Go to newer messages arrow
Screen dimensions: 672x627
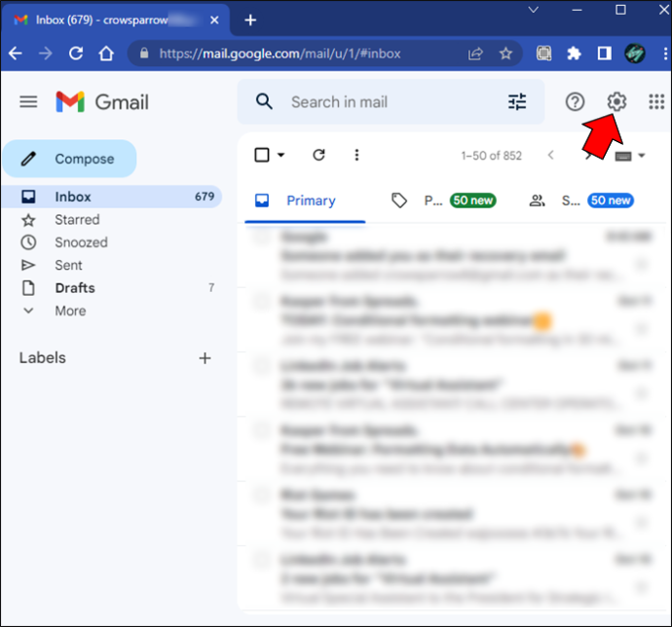pos(550,155)
